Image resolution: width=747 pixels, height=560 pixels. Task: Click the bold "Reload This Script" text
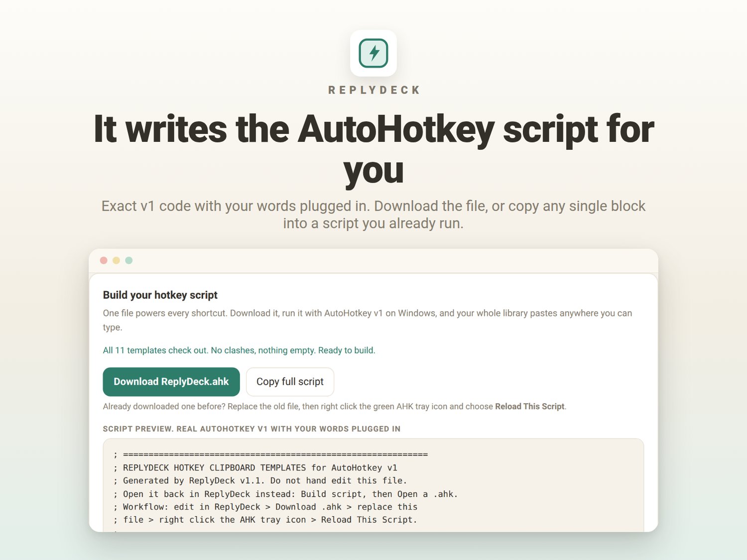(530, 406)
